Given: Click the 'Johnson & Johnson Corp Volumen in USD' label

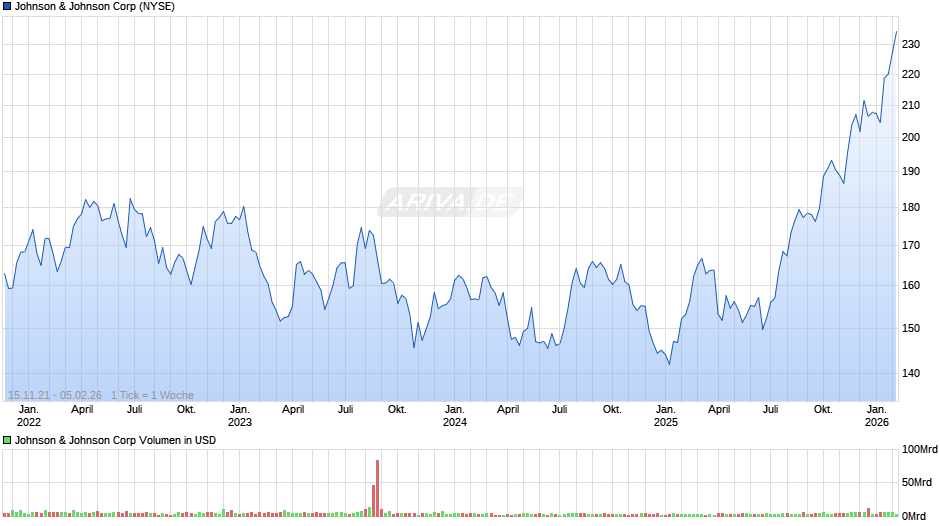Looking at the screenshot, I should 115,440.
